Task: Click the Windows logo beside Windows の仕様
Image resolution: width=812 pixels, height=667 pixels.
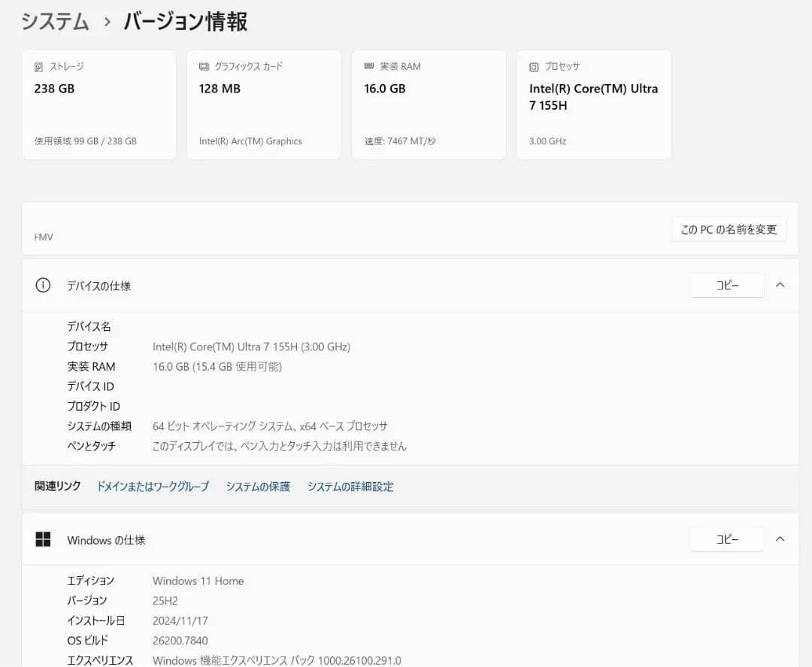Action: tap(43, 540)
